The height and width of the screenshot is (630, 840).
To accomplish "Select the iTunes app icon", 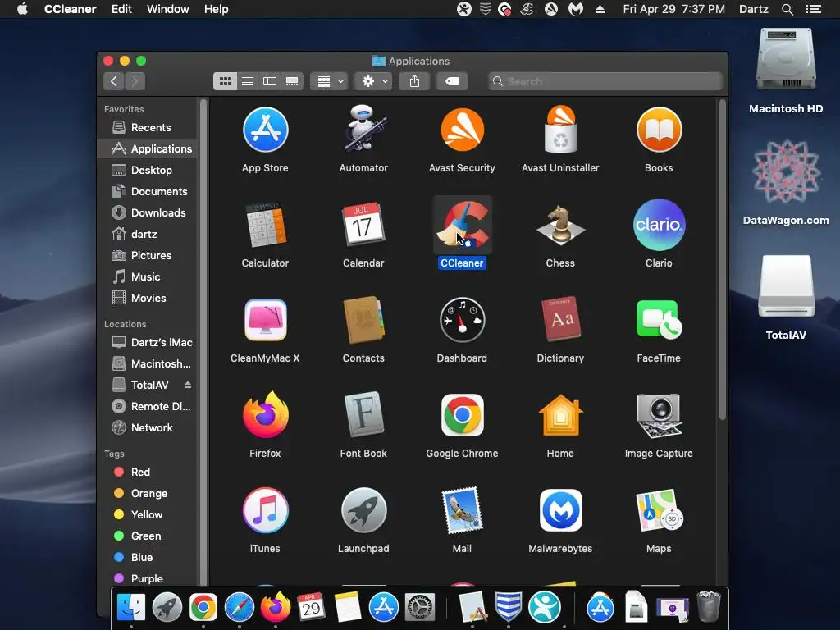I will pos(265,510).
